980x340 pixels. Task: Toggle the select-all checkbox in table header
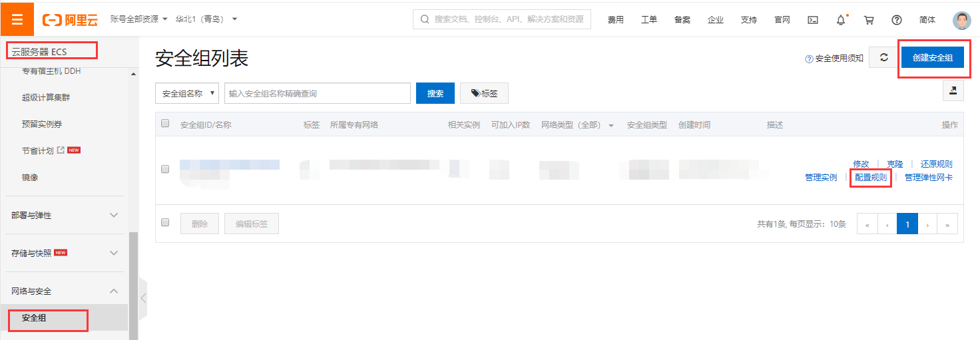165,123
